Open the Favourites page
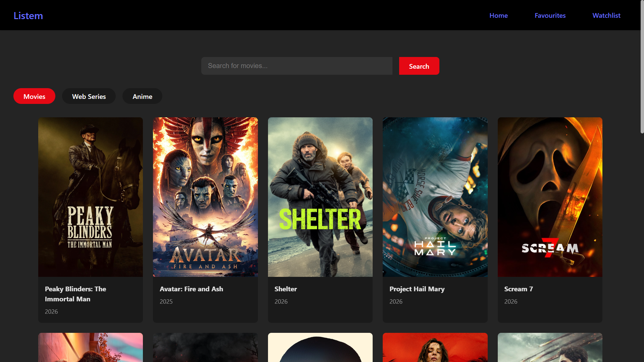Viewport: 644px width, 362px height. point(550,15)
